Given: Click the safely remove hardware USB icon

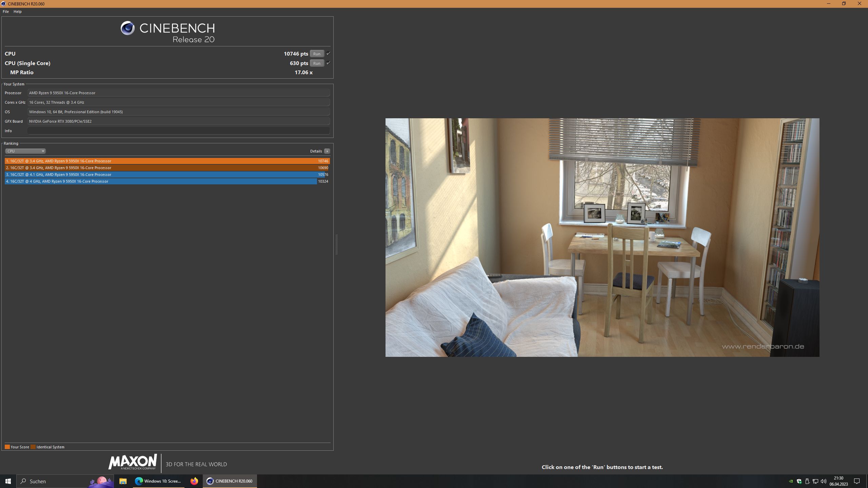Looking at the screenshot, I should 807,481.
